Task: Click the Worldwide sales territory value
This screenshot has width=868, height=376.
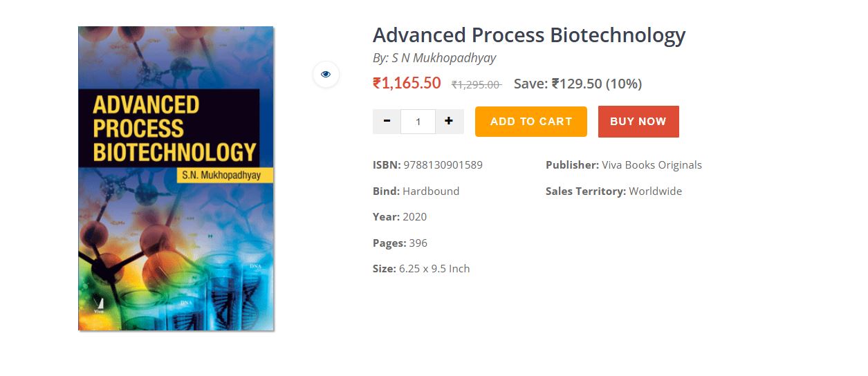Action: click(x=655, y=191)
